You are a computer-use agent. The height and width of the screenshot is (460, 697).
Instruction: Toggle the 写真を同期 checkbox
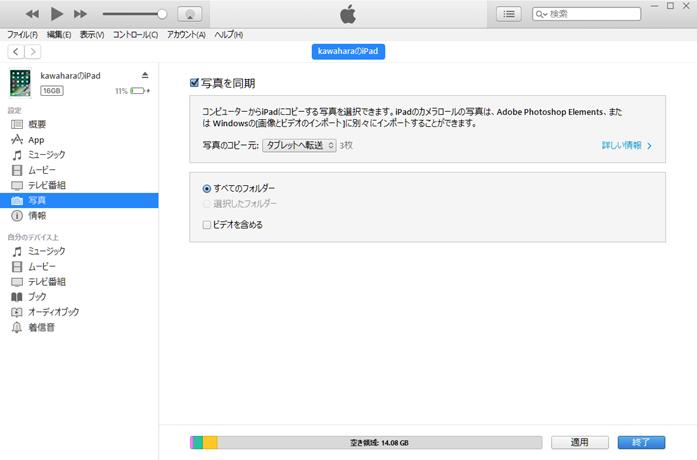point(194,83)
